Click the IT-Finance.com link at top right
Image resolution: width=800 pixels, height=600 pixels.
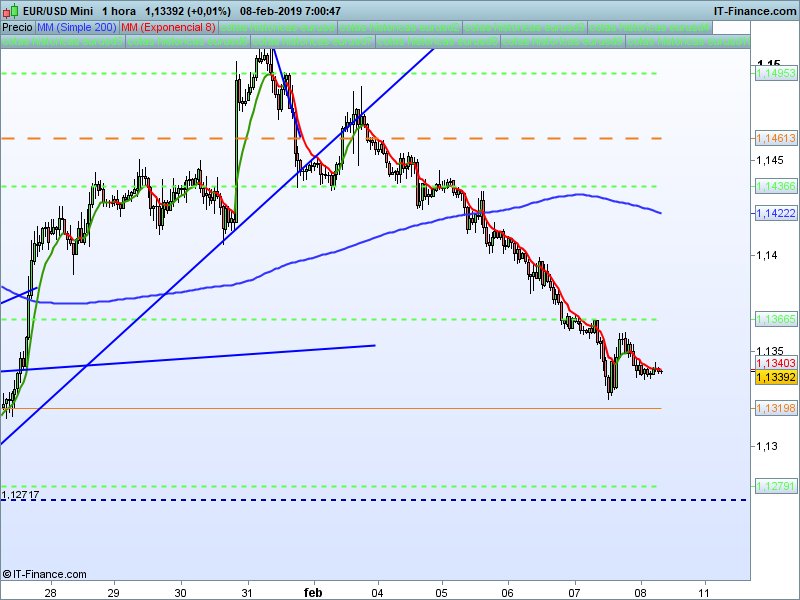tap(755, 11)
